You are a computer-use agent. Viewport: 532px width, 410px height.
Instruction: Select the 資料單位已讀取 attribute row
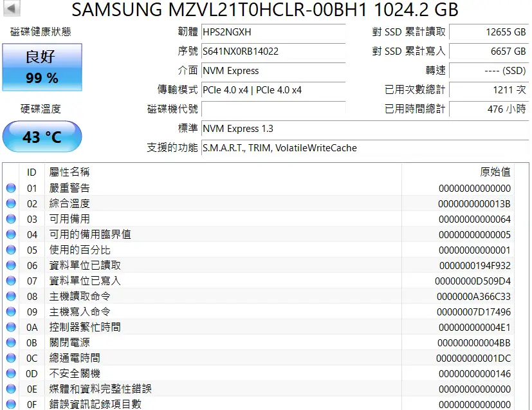pos(257,266)
